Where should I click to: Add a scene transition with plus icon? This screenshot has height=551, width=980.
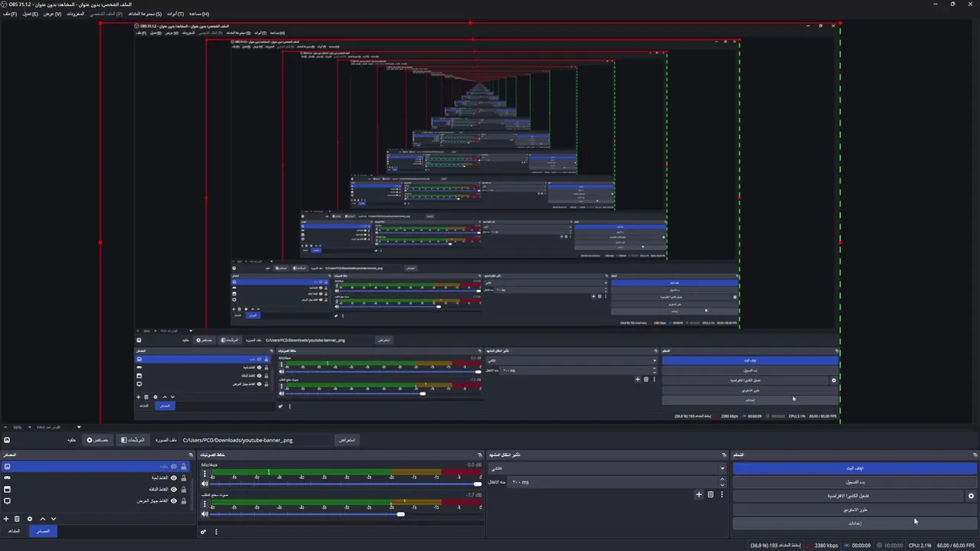coord(698,494)
